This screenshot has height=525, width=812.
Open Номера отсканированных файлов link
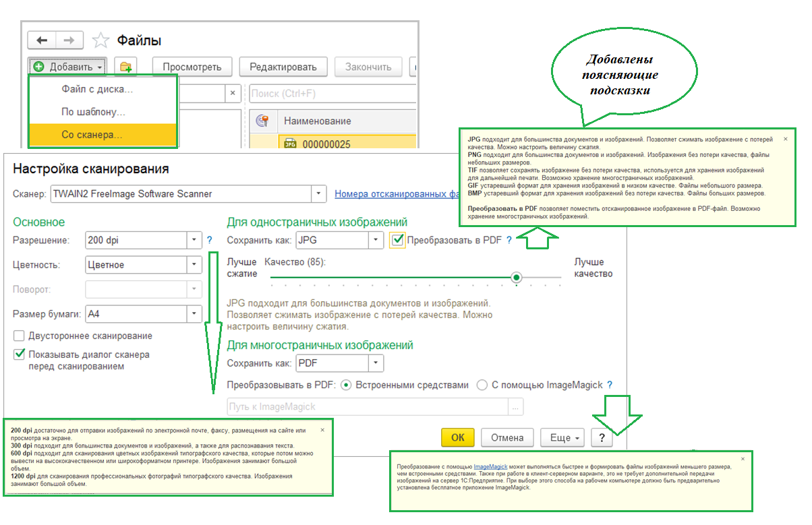[398, 194]
